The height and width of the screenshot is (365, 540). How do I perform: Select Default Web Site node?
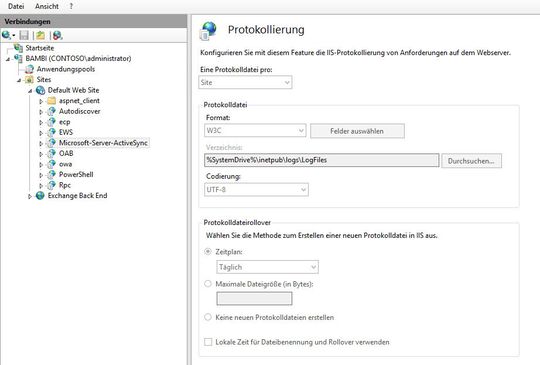click(73, 90)
